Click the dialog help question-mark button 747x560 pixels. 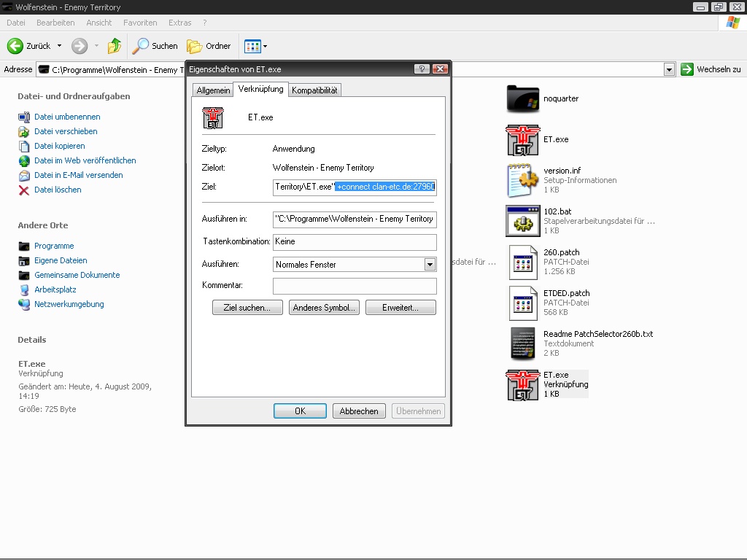tap(422, 69)
